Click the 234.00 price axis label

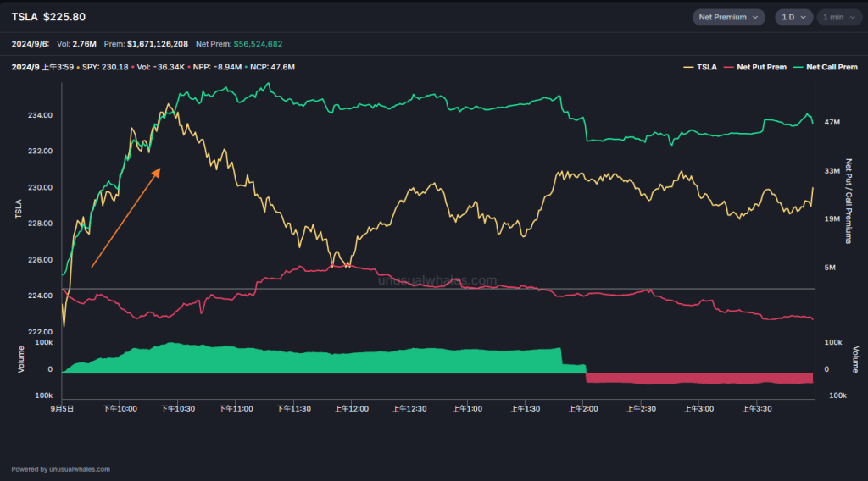click(42, 115)
